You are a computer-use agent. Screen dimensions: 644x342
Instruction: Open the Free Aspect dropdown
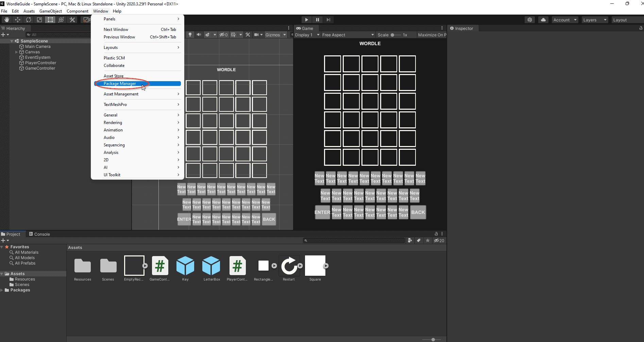(348, 35)
